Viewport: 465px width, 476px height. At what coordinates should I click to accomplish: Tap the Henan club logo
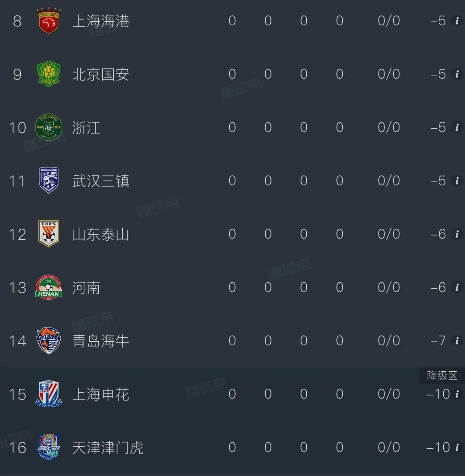[49, 287]
